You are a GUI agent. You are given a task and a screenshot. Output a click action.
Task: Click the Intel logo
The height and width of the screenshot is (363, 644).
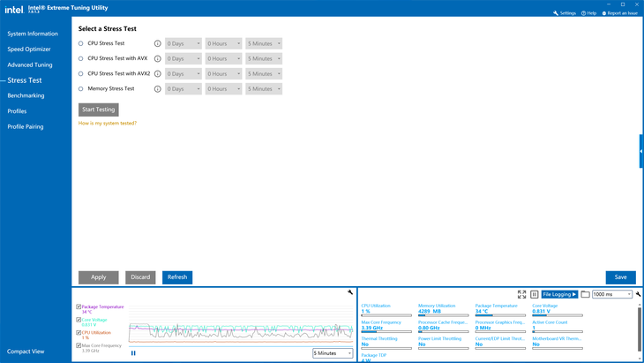(x=14, y=9)
